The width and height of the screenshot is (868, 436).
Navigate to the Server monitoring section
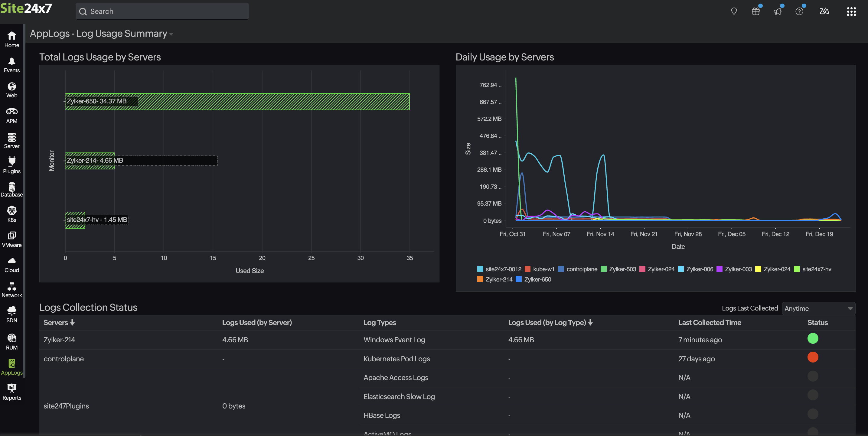11,140
